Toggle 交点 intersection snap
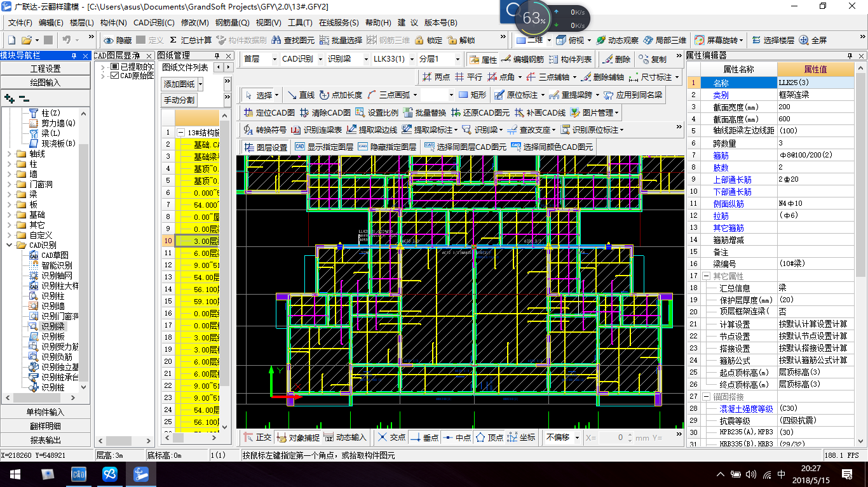 point(391,437)
